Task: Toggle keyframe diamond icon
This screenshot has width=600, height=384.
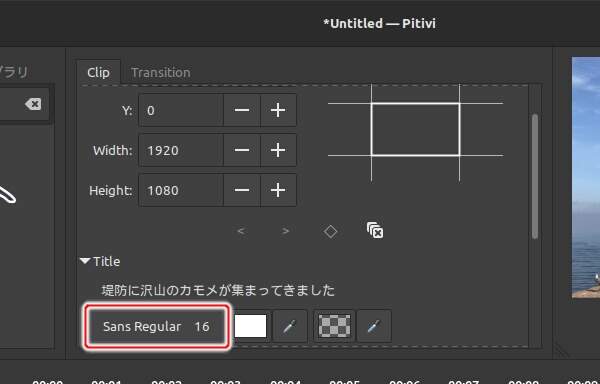Action: pos(330,231)
